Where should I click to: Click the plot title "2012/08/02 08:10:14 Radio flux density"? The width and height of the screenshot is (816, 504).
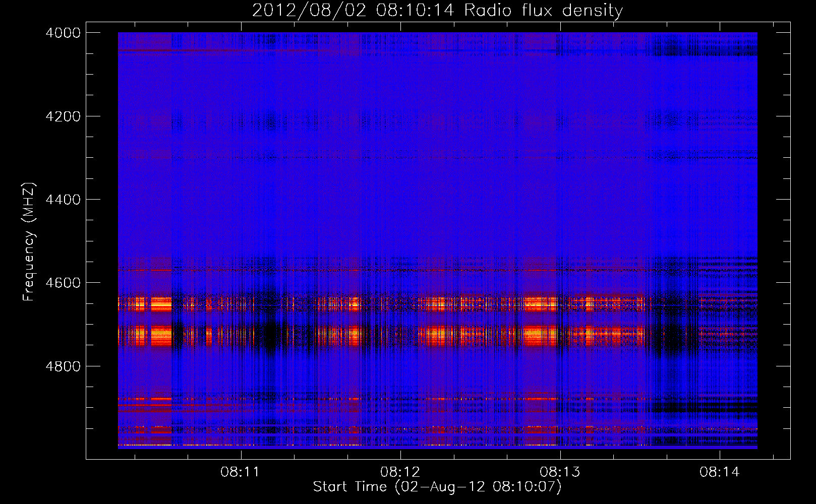[437, 10]
